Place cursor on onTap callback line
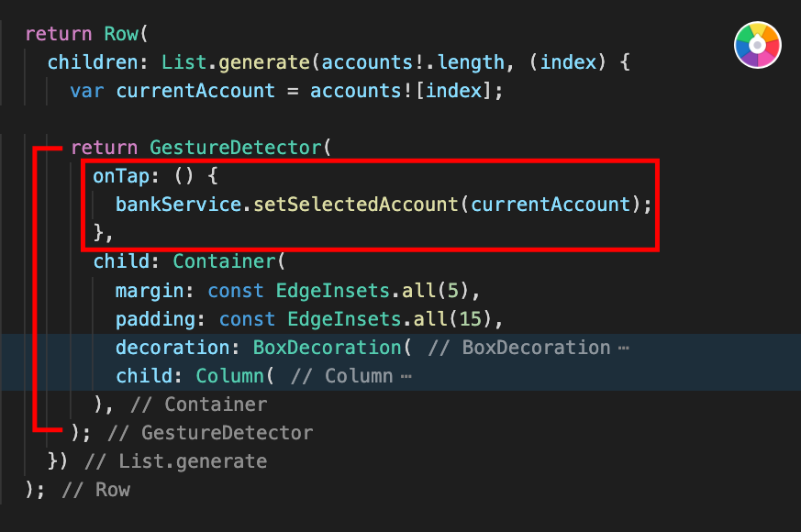The width and height of the screenshot is (801, 532). tap(155, 176)
